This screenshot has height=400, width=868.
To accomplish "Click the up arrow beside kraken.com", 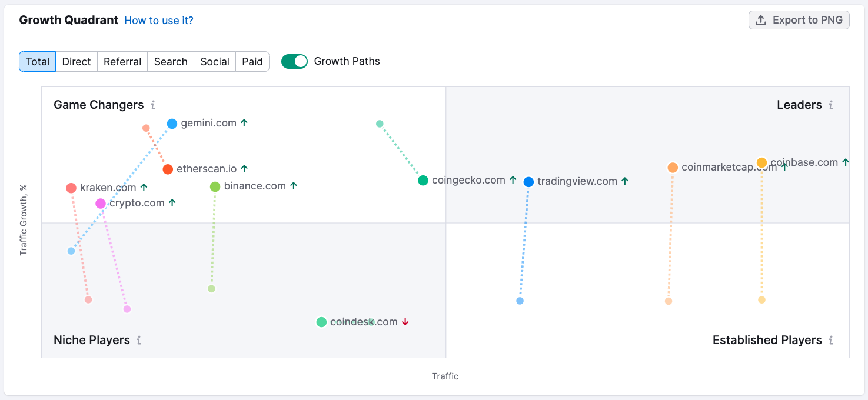I will (x=144, y=188).
